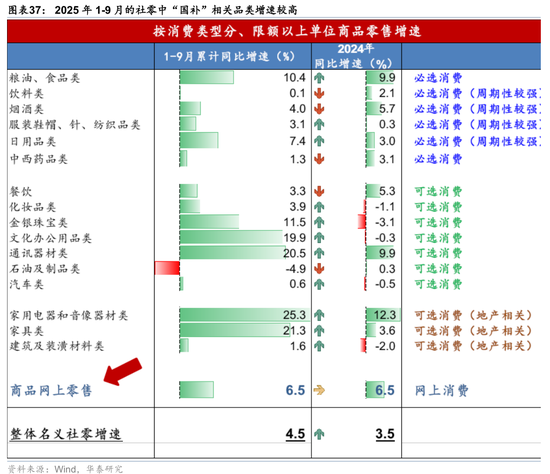Click the red down arrow in 中西药品类 row
Screen dimensions: 550x474
coord(319,159)
